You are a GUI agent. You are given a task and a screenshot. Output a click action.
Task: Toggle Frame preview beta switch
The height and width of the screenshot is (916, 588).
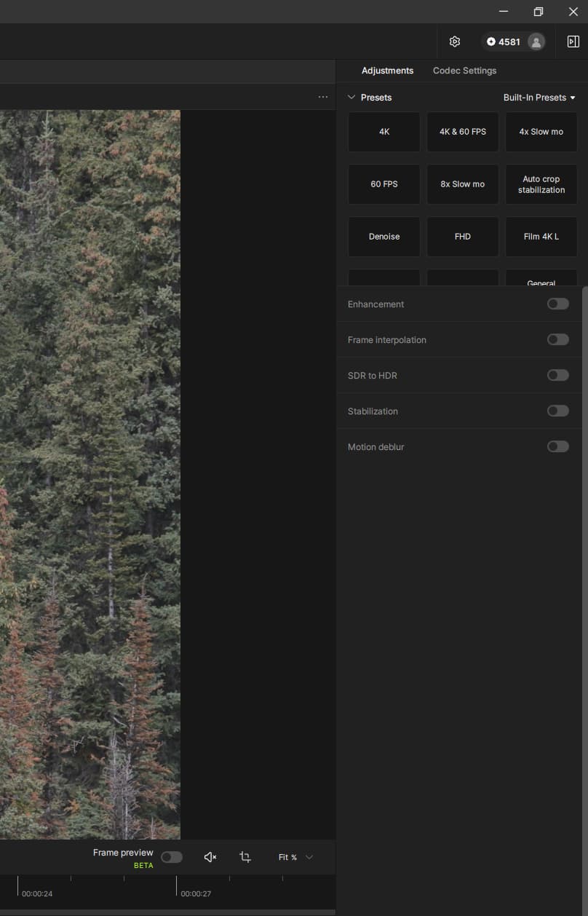(x=172, y=857)
